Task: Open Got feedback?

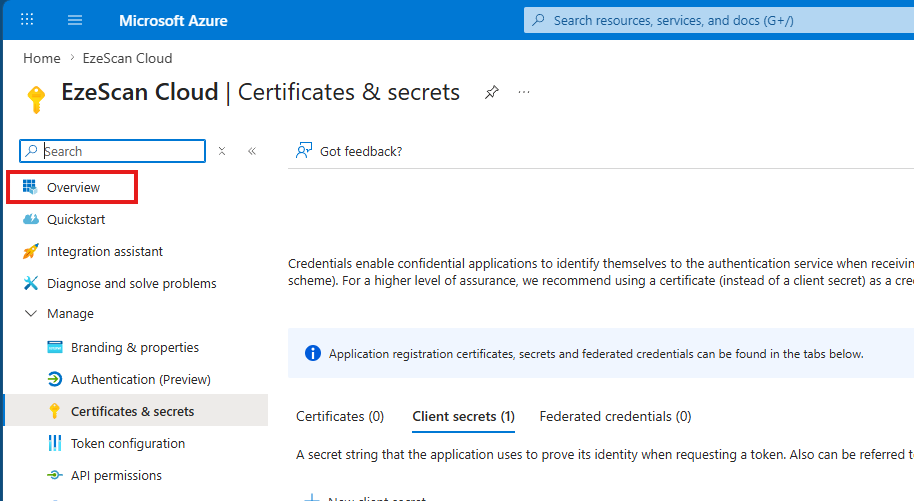Action: coord(349,151)
